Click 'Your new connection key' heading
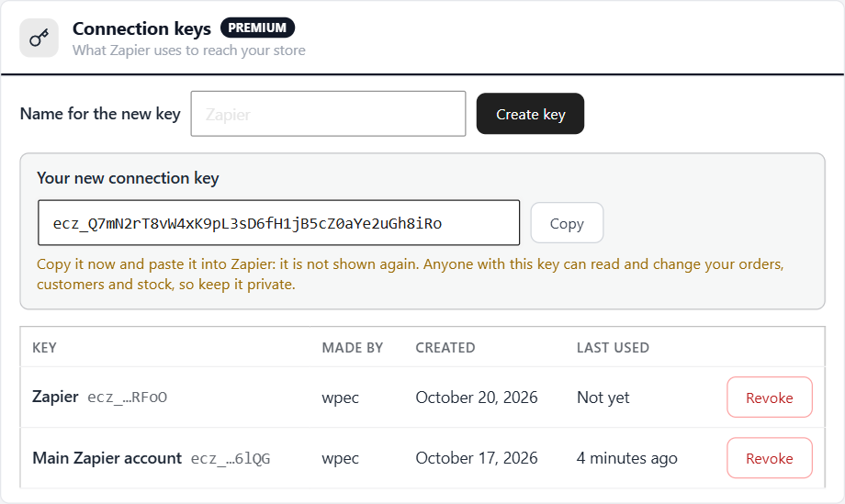The height and width of the screenshot is (504, 845). 128,178
